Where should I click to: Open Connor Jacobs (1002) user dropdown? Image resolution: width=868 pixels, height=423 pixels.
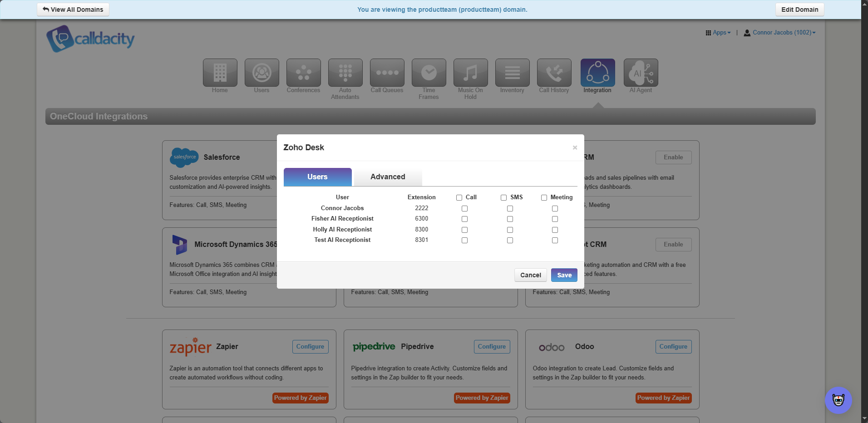click(x=779, y=33)
